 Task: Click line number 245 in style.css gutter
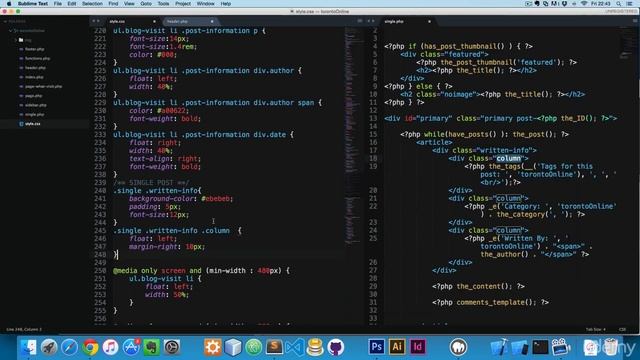pos(100,231)
